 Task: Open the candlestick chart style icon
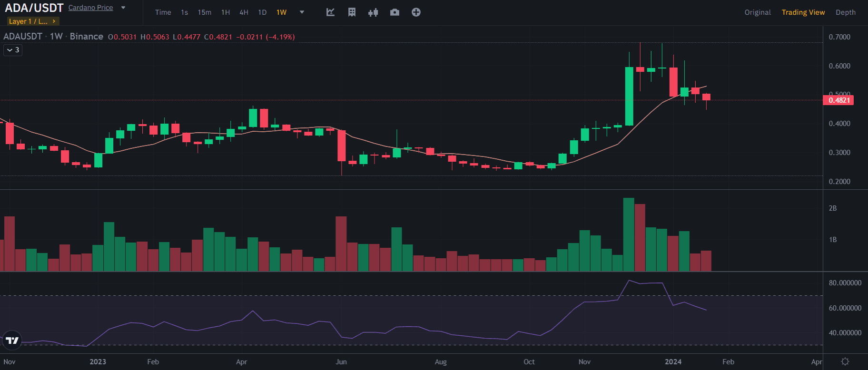tap(373, 12)
